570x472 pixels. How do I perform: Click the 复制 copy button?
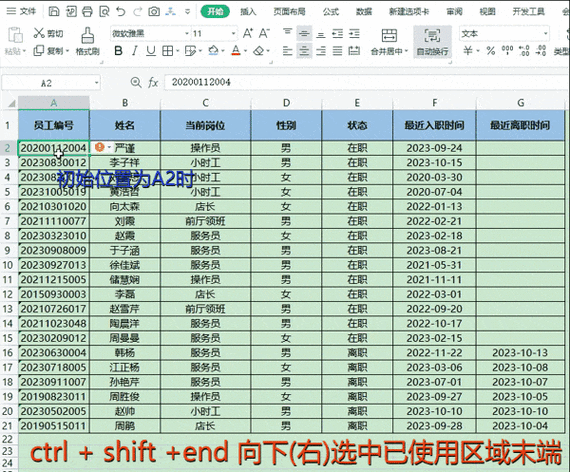(x=50, y=51)
